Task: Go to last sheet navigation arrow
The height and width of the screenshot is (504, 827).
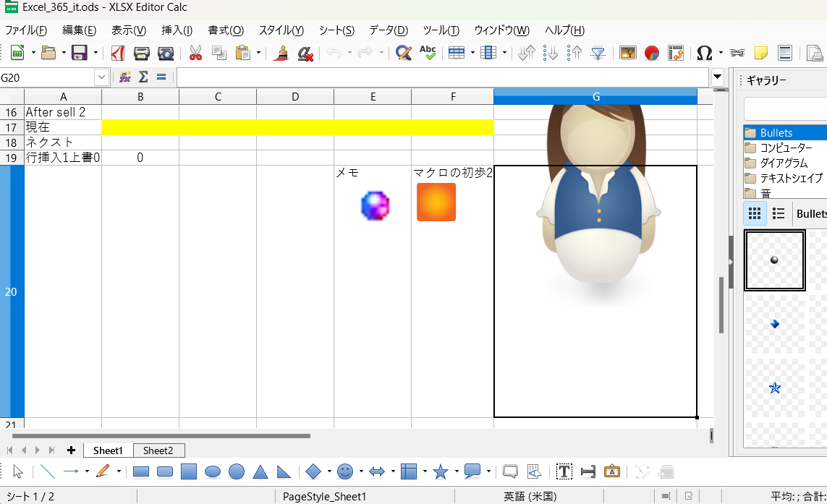Action: coord(51,450)
